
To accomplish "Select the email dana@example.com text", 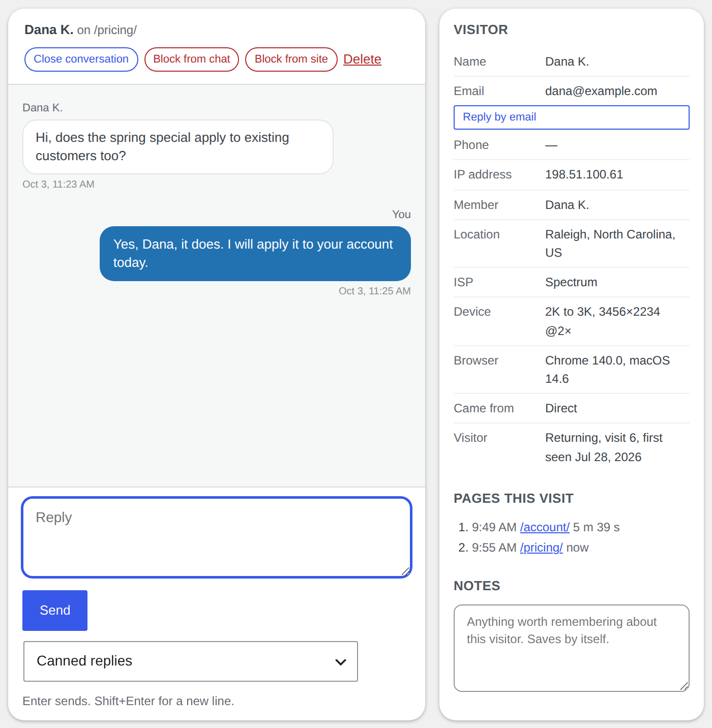I will [x=601, y=91].
